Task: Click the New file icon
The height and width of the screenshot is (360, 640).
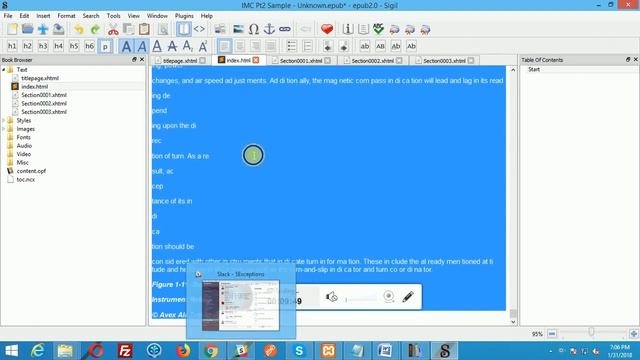Action: tap(12, 29)
